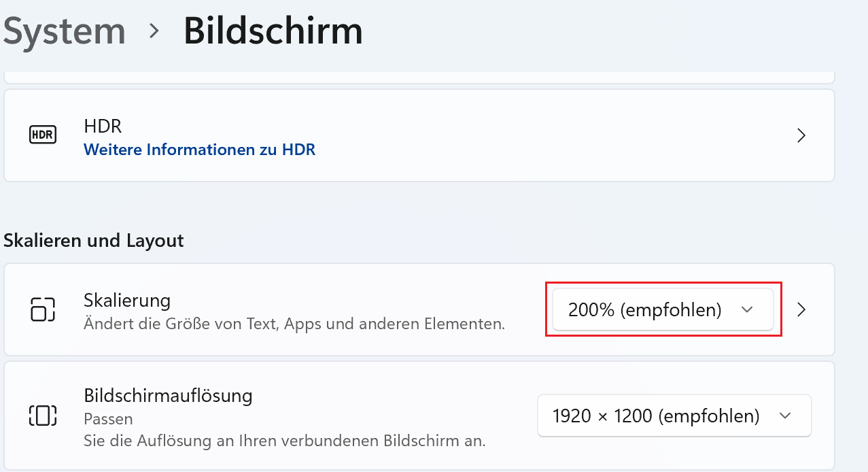Click the 'Passen' text under Bildschirmauflösung

[108, 418]
